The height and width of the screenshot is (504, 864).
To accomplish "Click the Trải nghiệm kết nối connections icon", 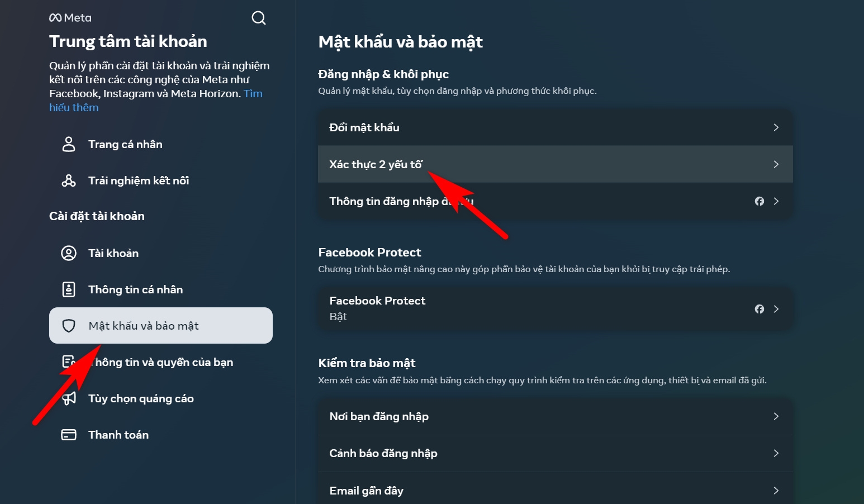I will point(68,180).
